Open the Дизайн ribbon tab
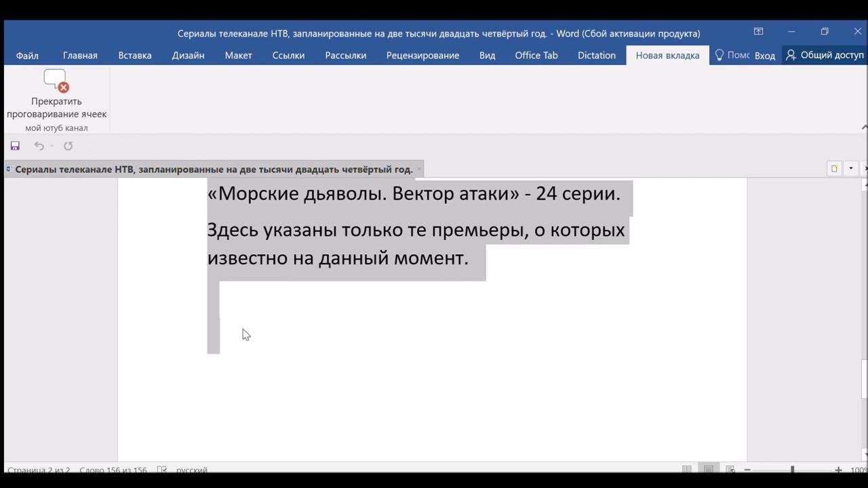This screenshot has width=868, height=488. [188, 56]
